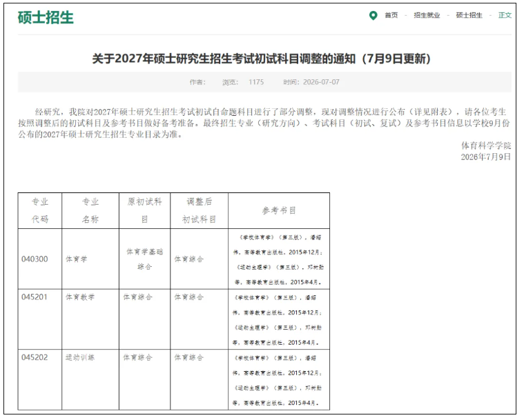
Task: Click the reference books cell for 040300
Action: pos(279,259)
